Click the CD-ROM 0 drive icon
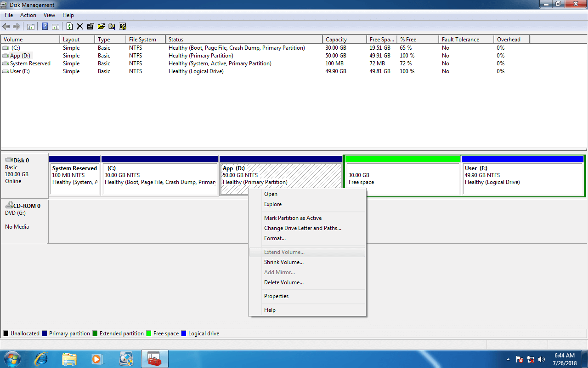This screenshot has width=588, height=368. pyautogui.click(x=9, y=205)
